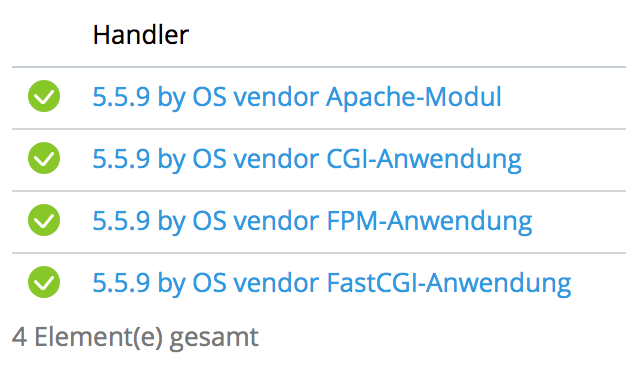Toggle the enabled status icon for CGI-Anwendung
Image resolution: width=626 pixels, height=388 pixels.
(44, 158)
